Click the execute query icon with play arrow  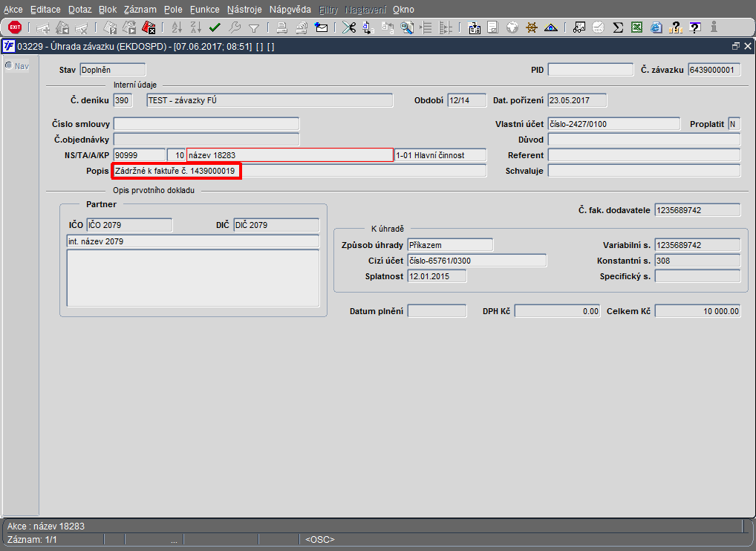click(x=129, y=28)
